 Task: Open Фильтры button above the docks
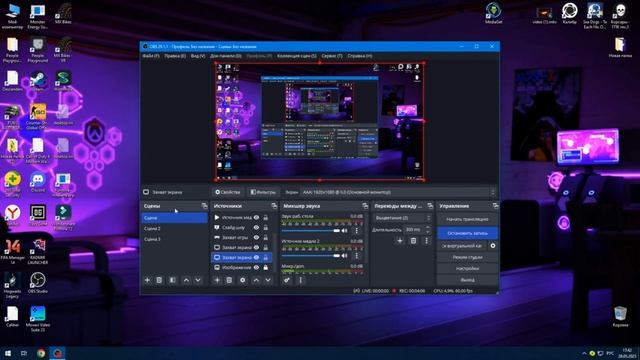pyautogui.click(x=263, y=192)
